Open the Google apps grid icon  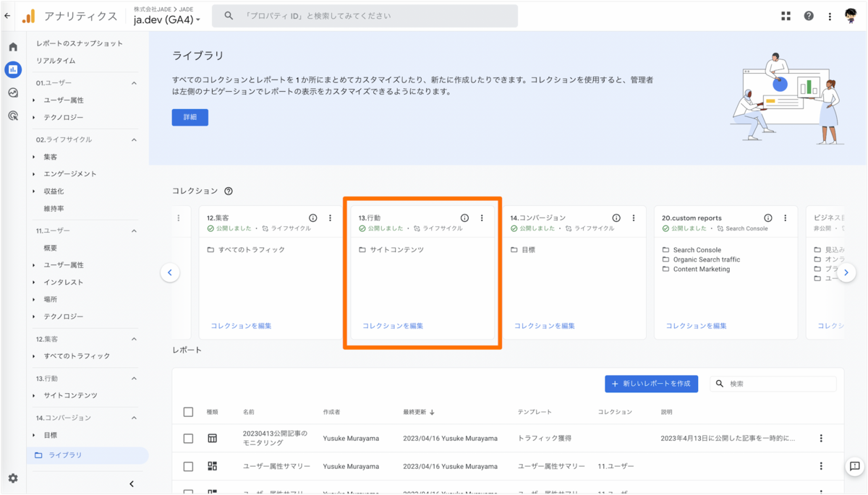786,15
